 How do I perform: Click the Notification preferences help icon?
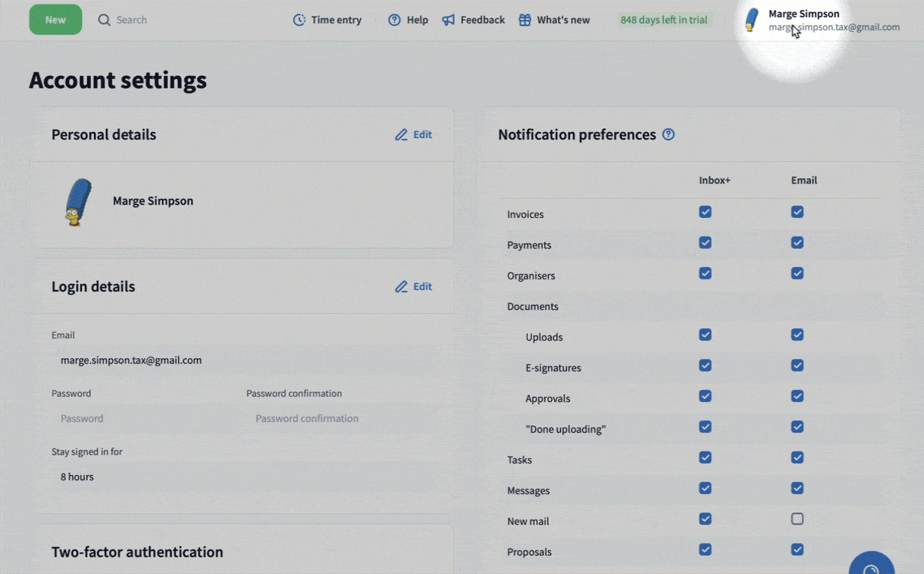click(668, 134)
